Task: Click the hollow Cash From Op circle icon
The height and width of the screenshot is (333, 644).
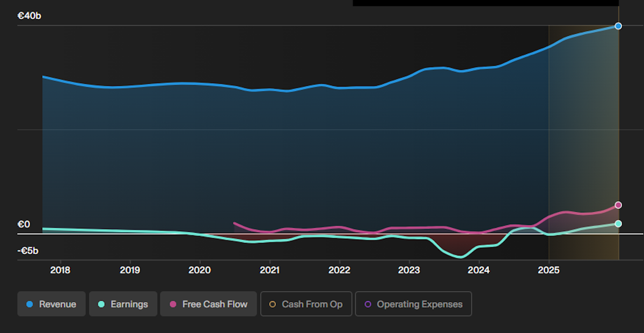Action: tap(273, 304)
